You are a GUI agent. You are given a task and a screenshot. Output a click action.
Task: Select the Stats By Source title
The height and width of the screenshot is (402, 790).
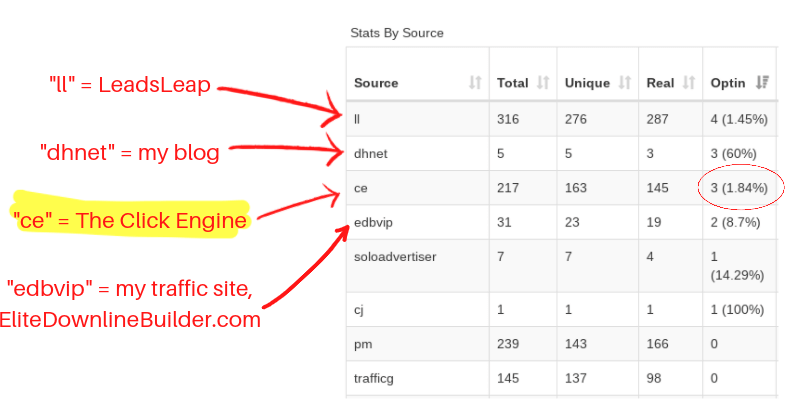397,33
